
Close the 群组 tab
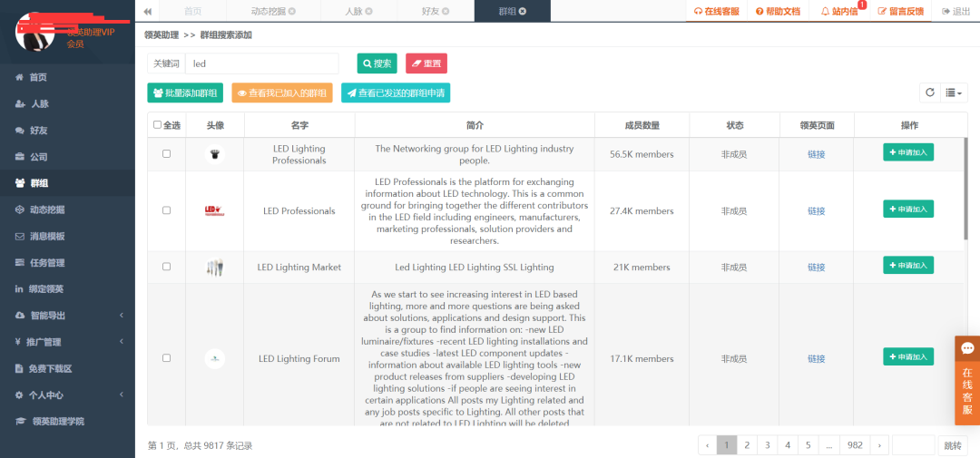point(523,11)
